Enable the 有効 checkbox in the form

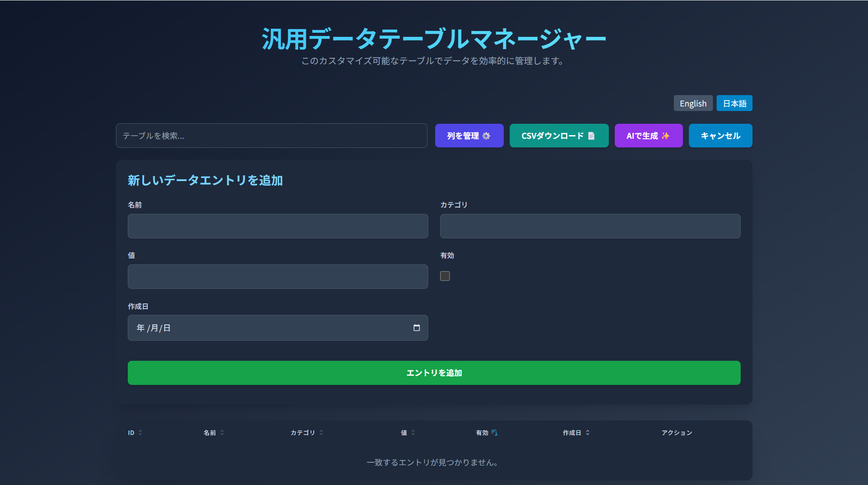click(x=445, y=276)
